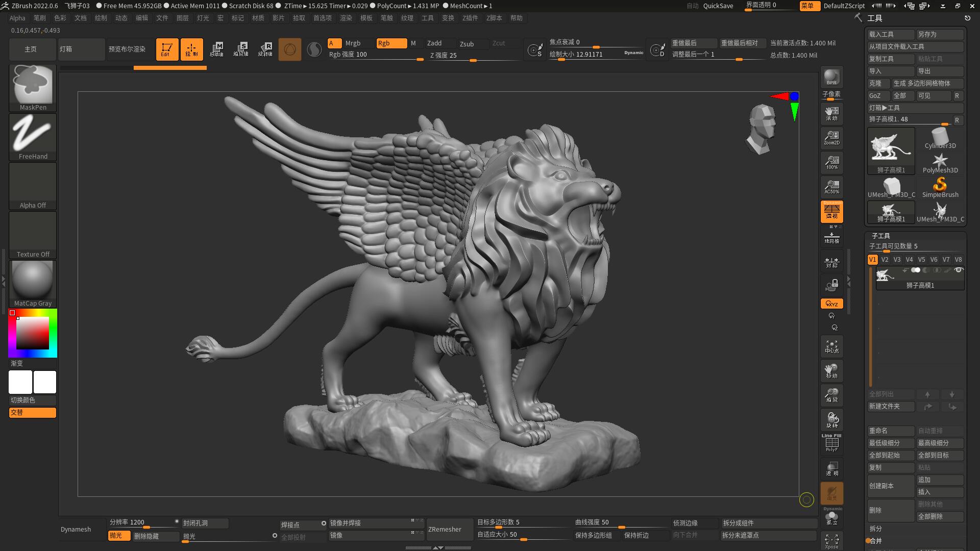This screenshot has height=551, width=980.
Task: Toggle visibility eye on subtool 狮子高模1
Action: point(959,270)
